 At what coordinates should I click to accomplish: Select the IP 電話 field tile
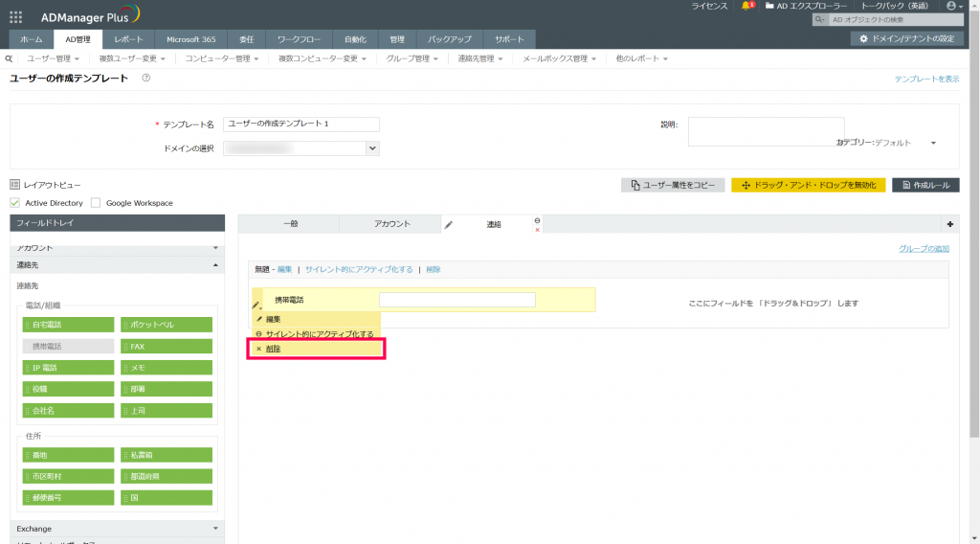click(x=68, y=368)
